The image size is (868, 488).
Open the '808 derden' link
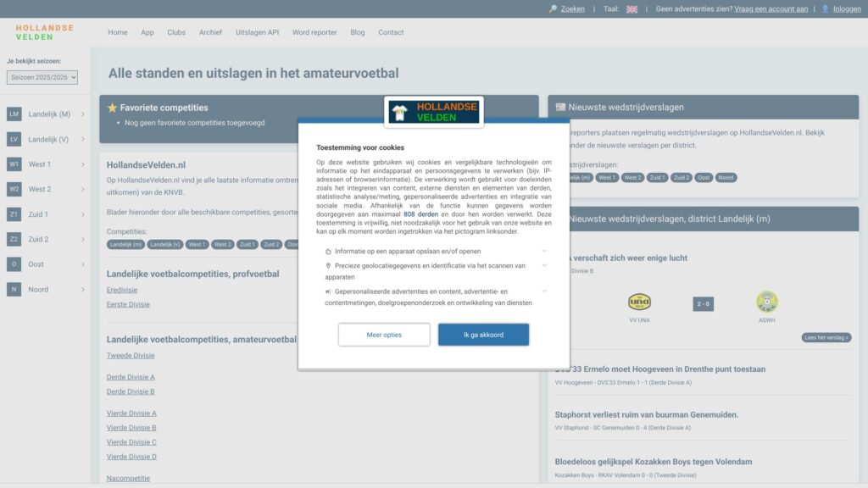420,214
